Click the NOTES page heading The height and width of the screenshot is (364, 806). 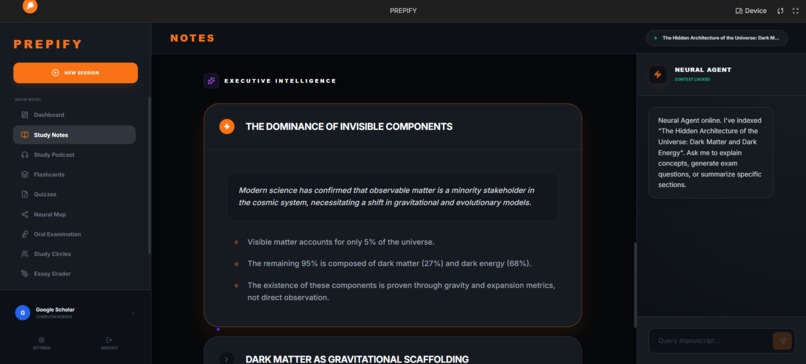(x=192, y=38)
